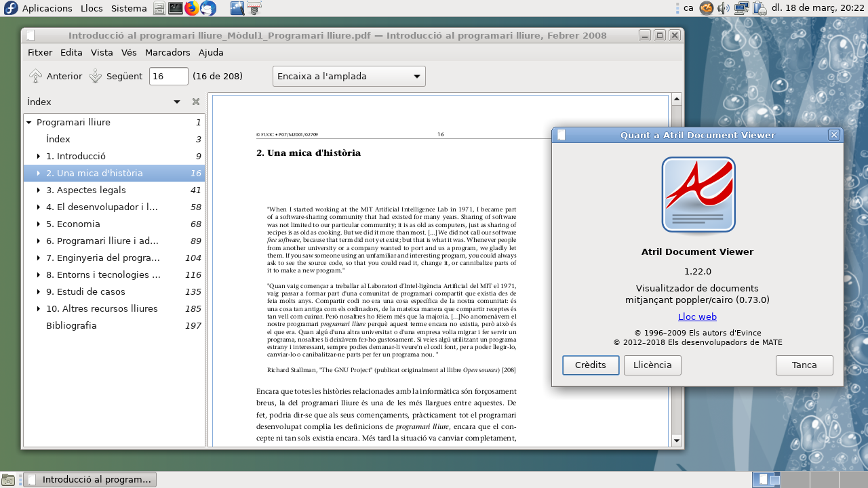This screenshot has width=868, height=488.
Task: Click the orange engine icon in the system tray
Action: (x=707, y=8)
